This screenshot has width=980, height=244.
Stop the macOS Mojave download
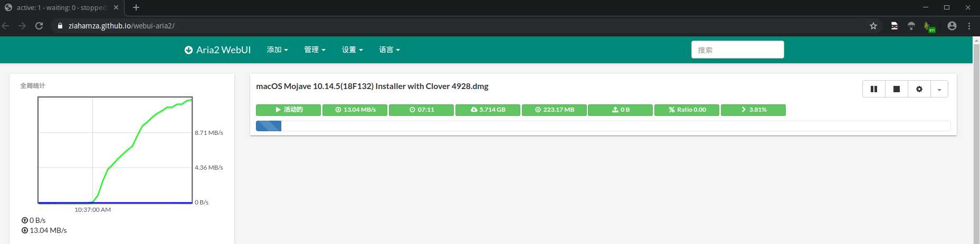[896, 89]
